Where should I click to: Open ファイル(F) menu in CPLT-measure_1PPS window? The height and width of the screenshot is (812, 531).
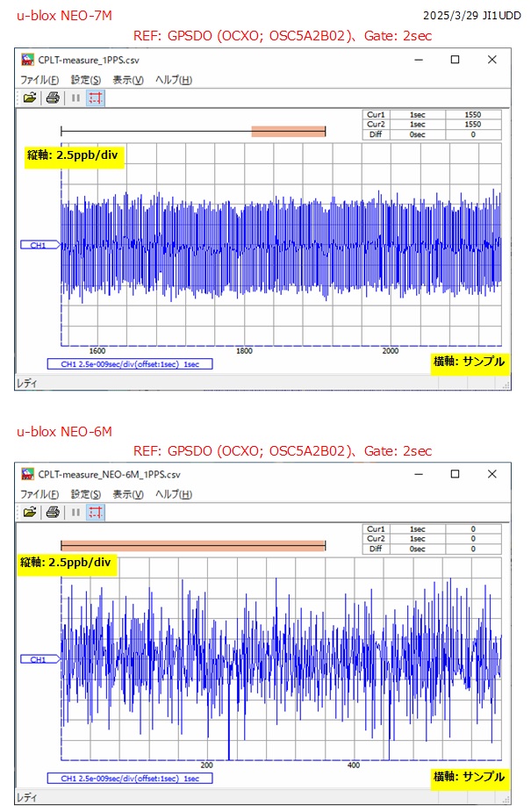click(x=39, y=80)
